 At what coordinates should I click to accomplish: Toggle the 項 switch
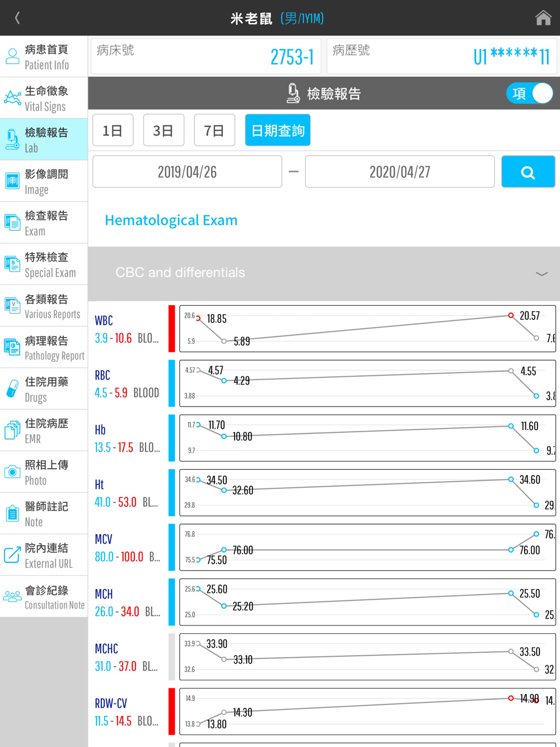(529, 94)
